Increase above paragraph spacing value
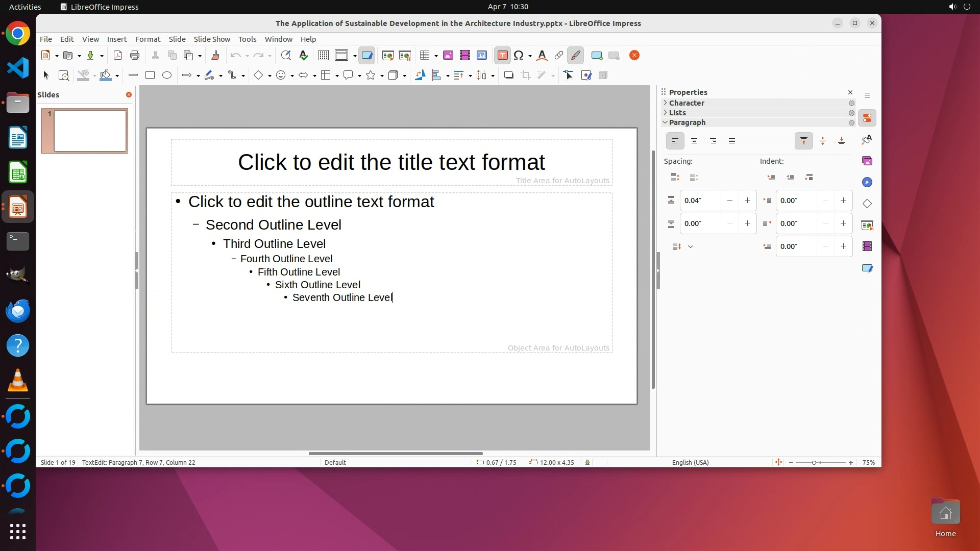 click(x=747, y=201)
